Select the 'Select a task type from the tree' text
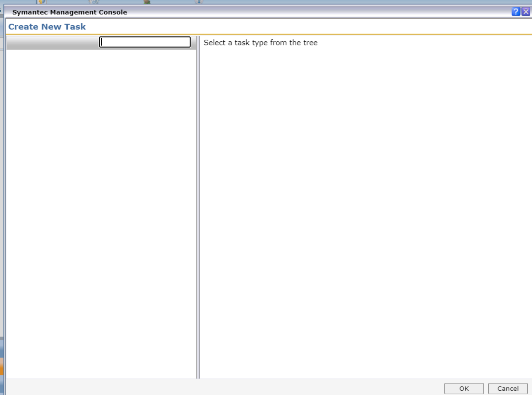This screenshot has height=395, width=532. click(260, 43)
